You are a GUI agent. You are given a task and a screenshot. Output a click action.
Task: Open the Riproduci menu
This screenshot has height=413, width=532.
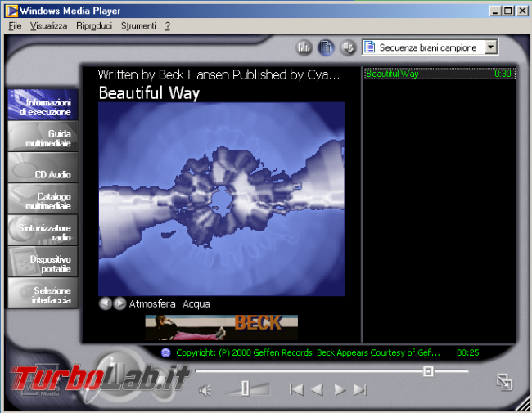pos(94,26)
